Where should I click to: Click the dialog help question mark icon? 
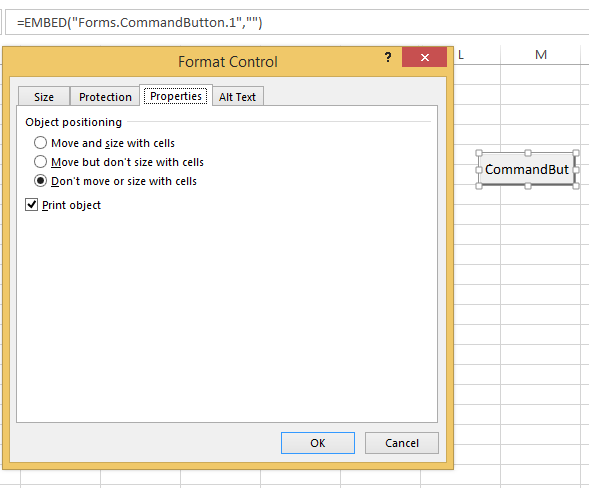(388, 57)
